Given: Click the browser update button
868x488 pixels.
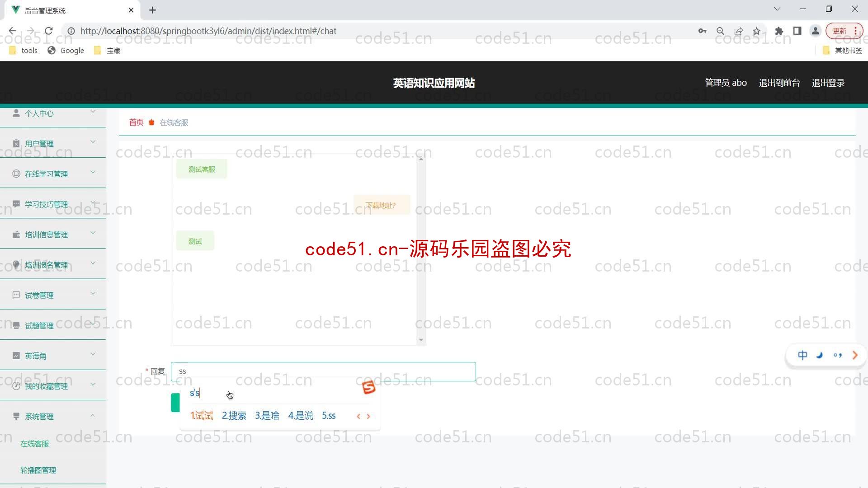Looking at the screenshot, I should click(x=844, y=31).
